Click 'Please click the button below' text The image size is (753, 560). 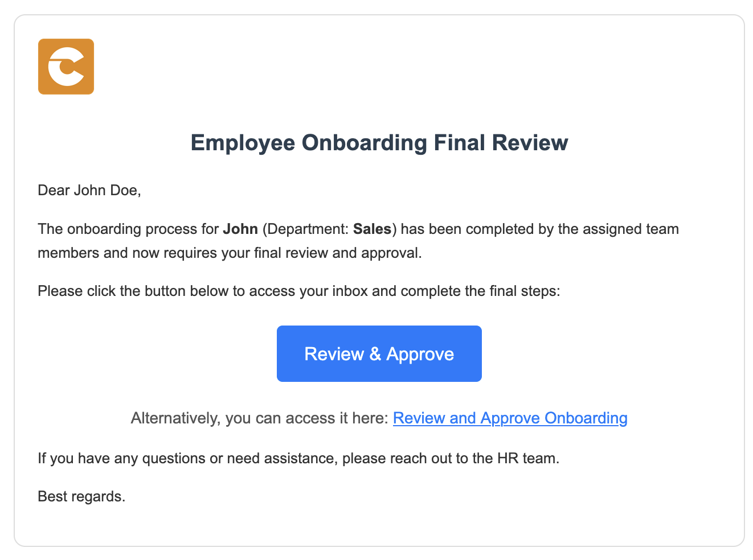click(x=132, y=291)
